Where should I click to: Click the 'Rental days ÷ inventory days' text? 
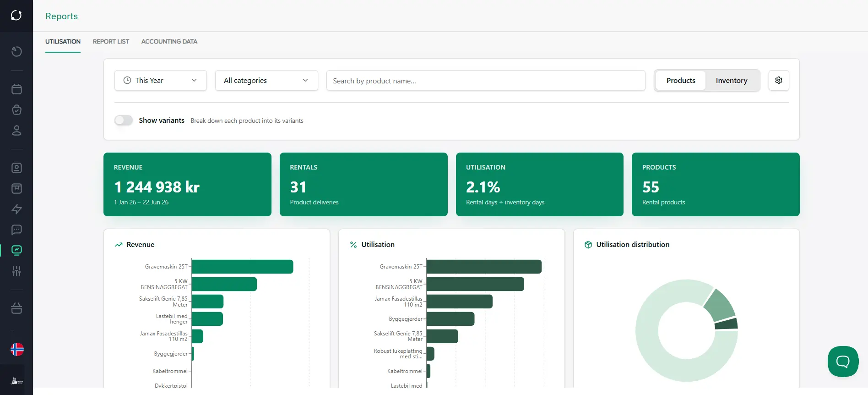pyautogui.click(x=505, y=202)
